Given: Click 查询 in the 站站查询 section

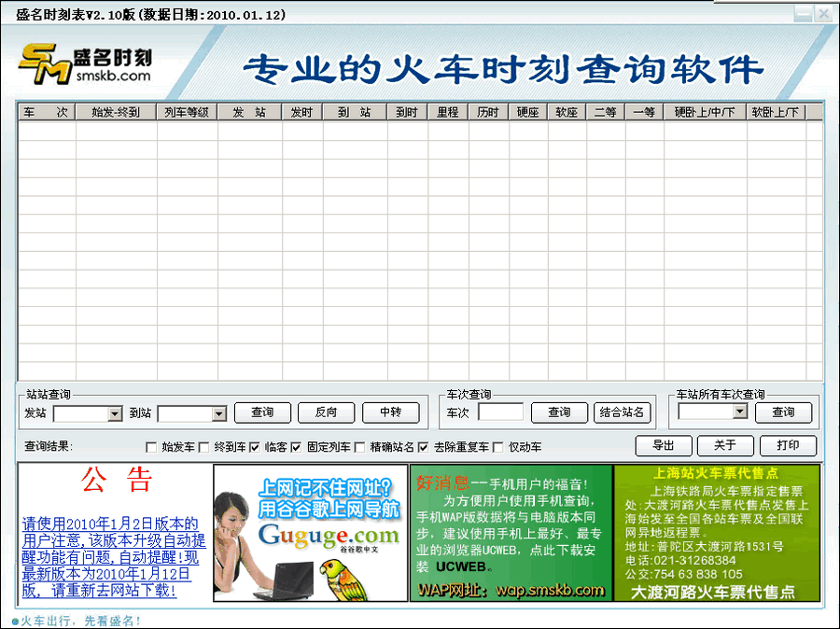Looking at the screenshot, I should pos(262,412).
